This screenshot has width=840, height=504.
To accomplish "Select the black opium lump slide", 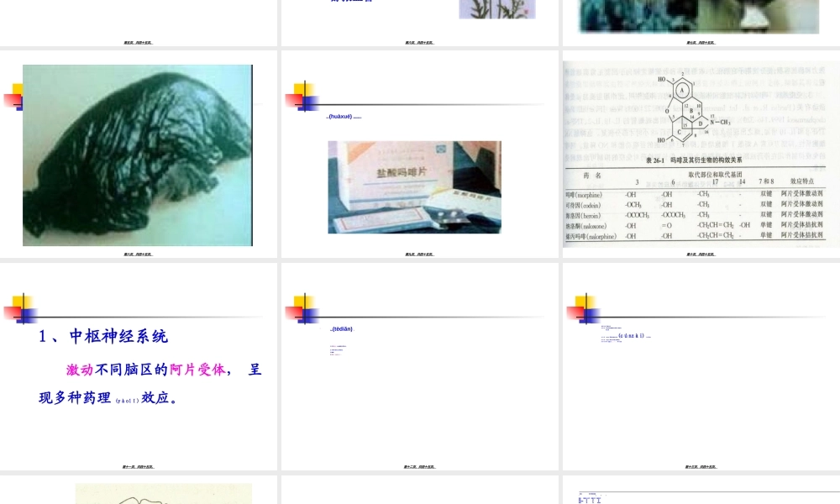I will coord(138,155).
